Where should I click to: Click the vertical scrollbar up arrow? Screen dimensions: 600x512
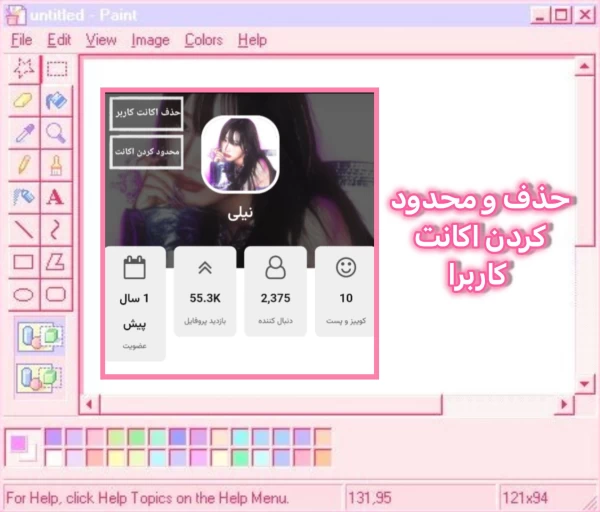click(x=584, y=66)
